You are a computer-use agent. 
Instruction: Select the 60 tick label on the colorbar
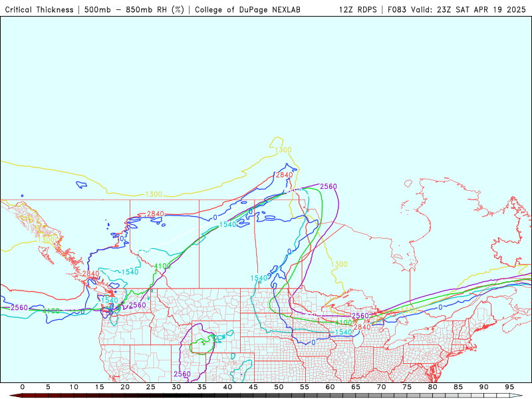pos(330,387)
